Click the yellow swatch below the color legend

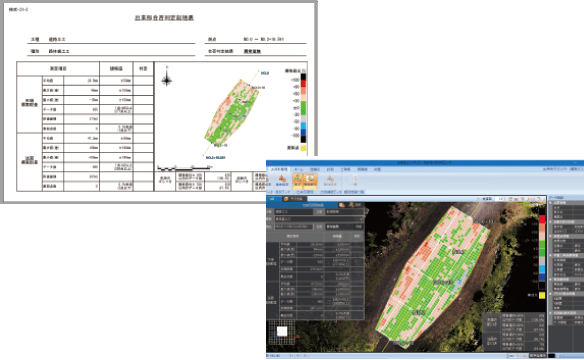tap(542, 295)
